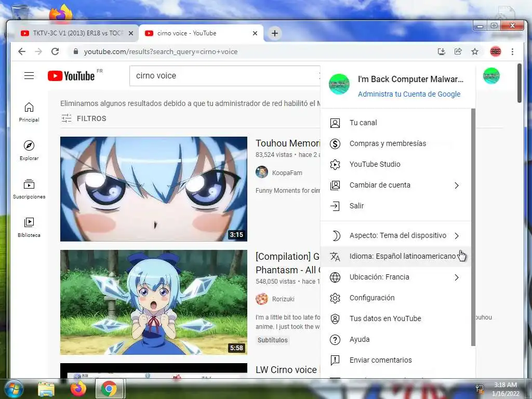Open the FILTROS filter options
Screen dimensions: 532x399
click(x=84, y=118)
